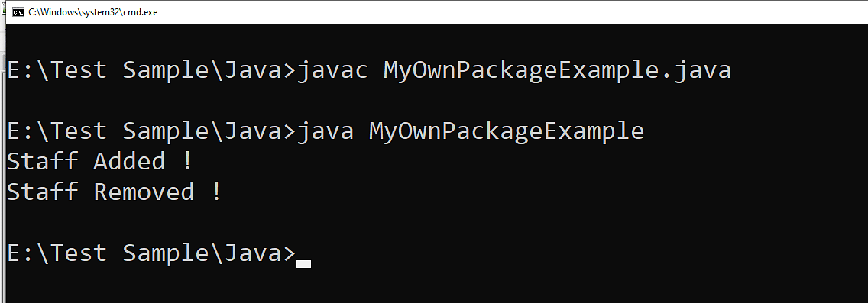Screen dimensions: 868x303
Task: Click the exclamation mark after Staff Added
Action: (x=186, y=162)
